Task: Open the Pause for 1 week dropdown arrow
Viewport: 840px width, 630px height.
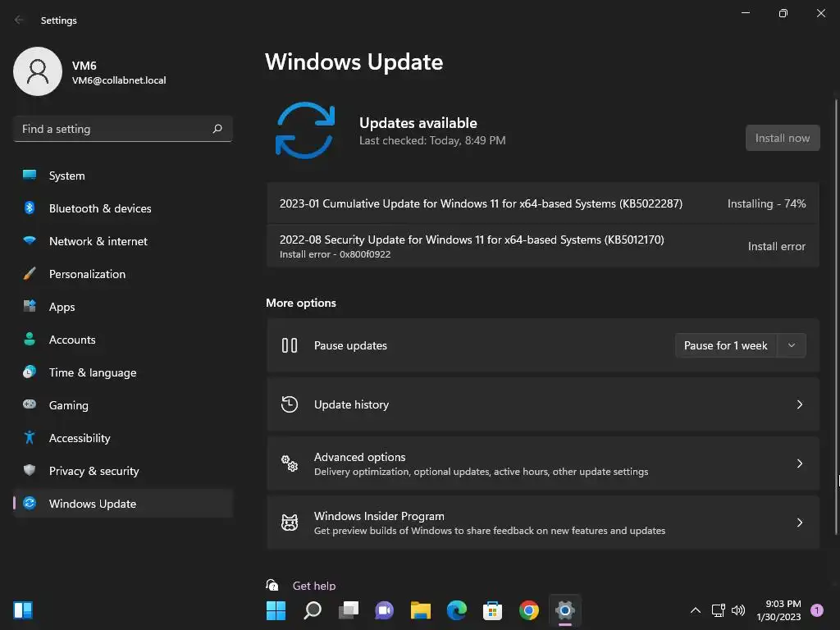Action: coord(792,345)
